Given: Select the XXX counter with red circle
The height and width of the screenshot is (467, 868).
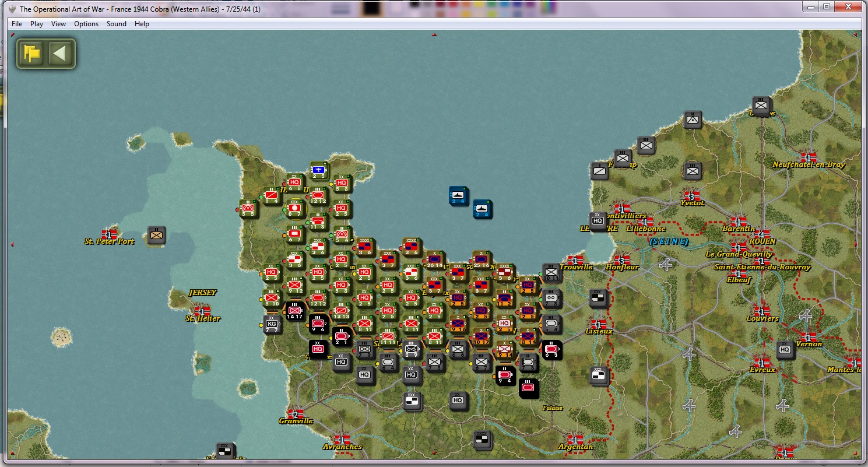Looking at the screenshot, I should (295, 208).
